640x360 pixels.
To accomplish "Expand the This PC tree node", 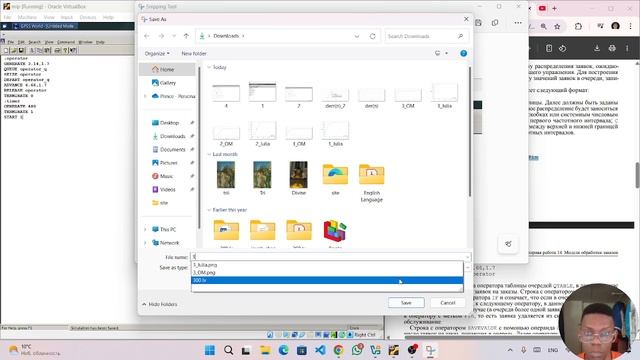I will pos(145,229).
